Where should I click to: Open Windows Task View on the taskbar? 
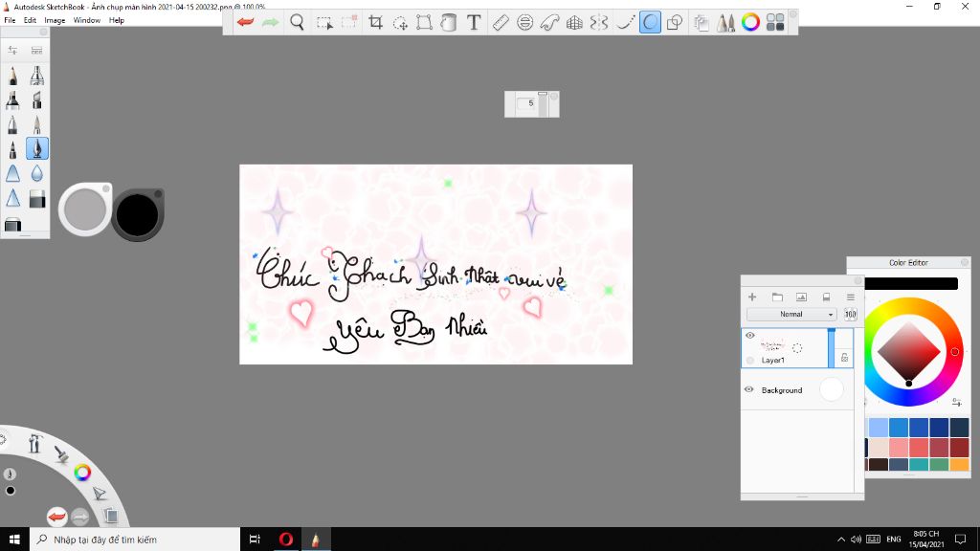coord(255,539)
